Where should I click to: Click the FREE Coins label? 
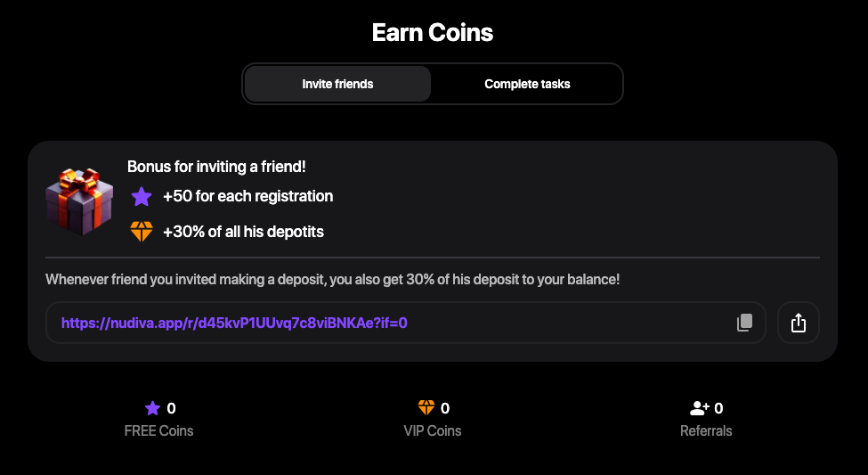coord(158,430)
